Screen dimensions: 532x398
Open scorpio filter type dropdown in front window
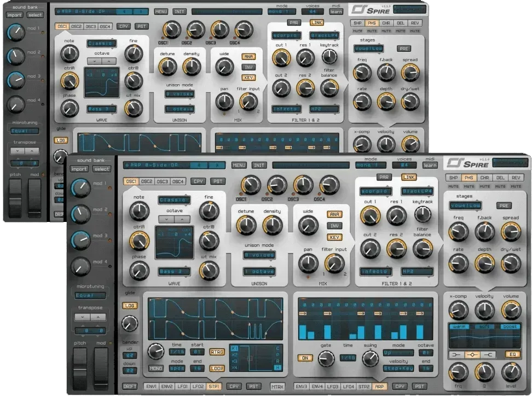click(375, 191)
